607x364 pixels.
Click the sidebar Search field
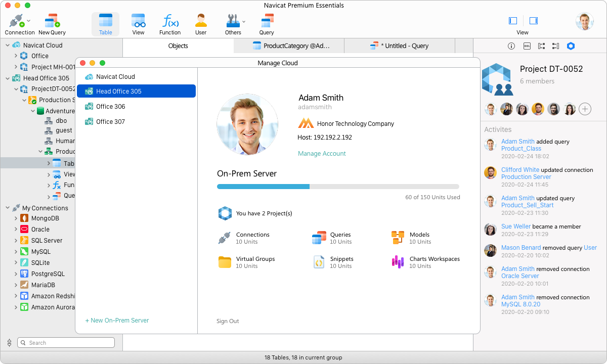click(x=66, y=343)
